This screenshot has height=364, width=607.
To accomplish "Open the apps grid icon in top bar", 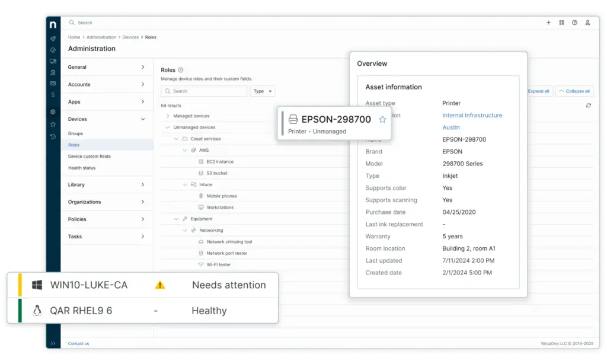I will tap(562, 23).
